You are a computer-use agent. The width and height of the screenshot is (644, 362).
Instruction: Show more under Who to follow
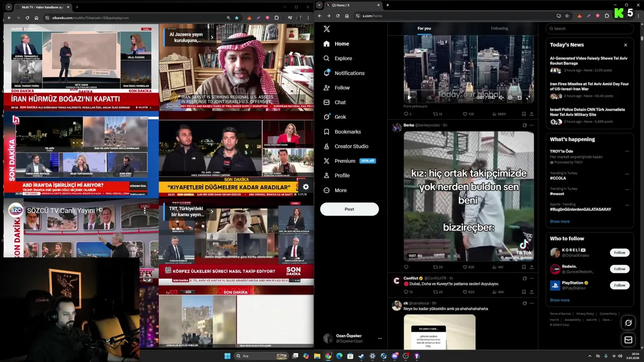pyautogui.click(x=559, y=300)
